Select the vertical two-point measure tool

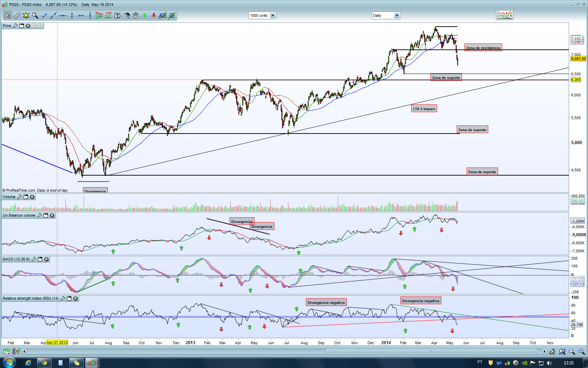[72, 15]
